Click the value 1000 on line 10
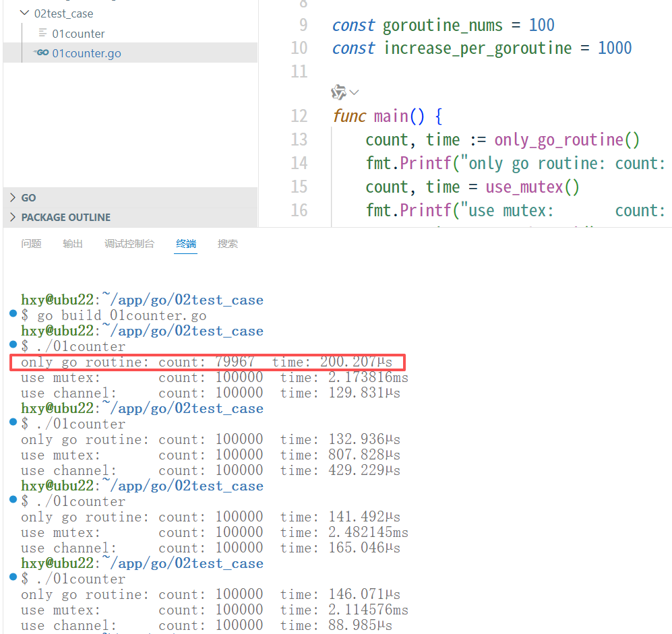The height and width of the screenshot is (634, 672). (x=615, y=48)
